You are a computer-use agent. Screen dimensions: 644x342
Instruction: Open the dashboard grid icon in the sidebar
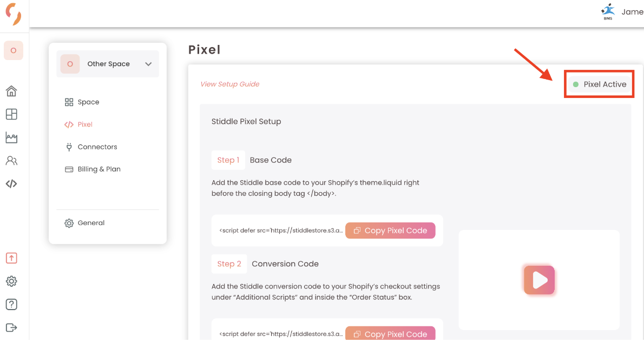11,114
